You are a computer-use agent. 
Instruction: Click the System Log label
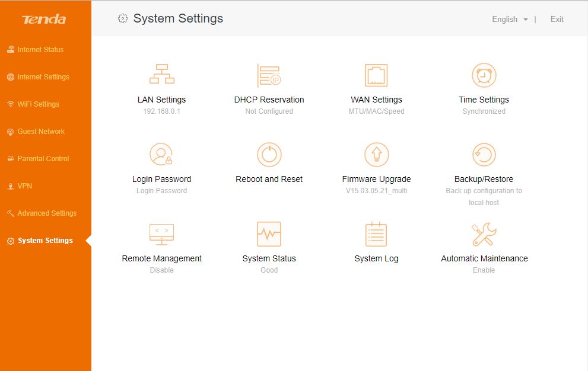[x=377, y=258]
